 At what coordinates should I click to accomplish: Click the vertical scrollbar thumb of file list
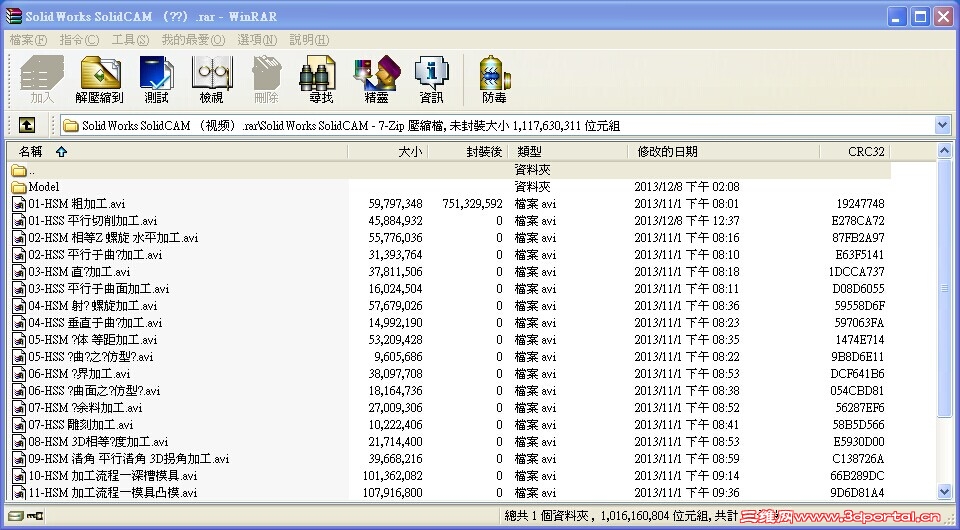click(944, 289)
